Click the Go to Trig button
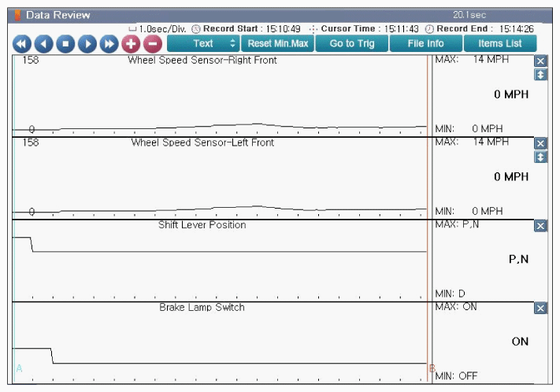 (352, 43)
